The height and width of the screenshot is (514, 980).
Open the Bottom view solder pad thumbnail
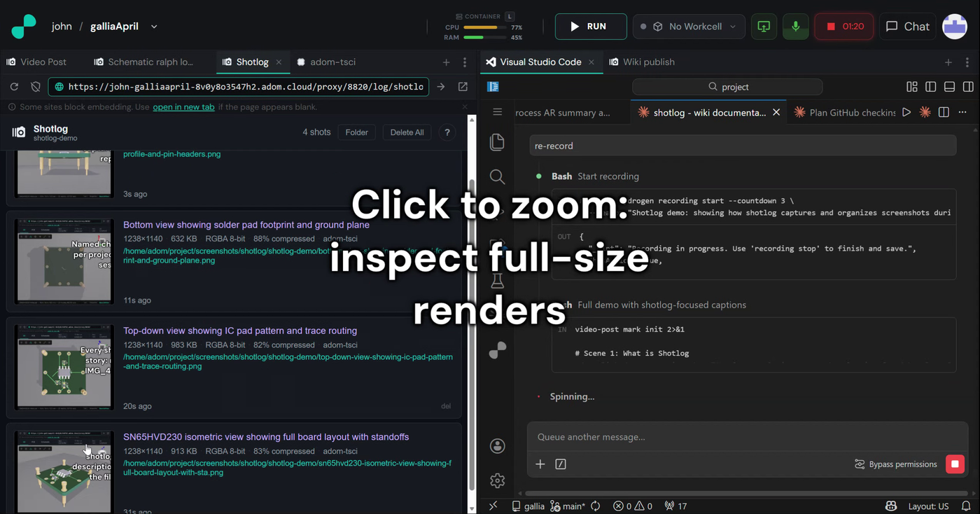click(x=64, y=261)
